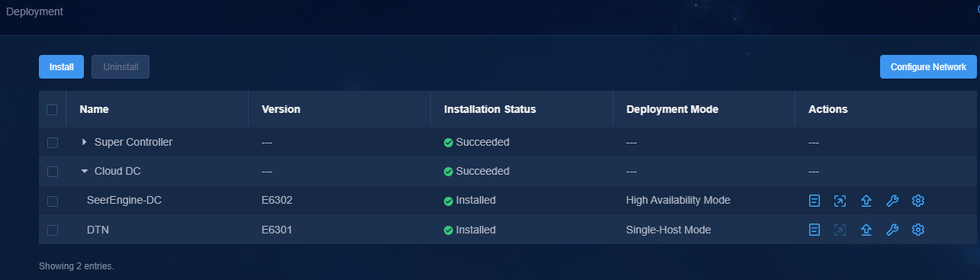This screenshot has width=980, height=280.
Task: Click the wrench icon in SeerEngine-DC row
Action: pos(892,201)
